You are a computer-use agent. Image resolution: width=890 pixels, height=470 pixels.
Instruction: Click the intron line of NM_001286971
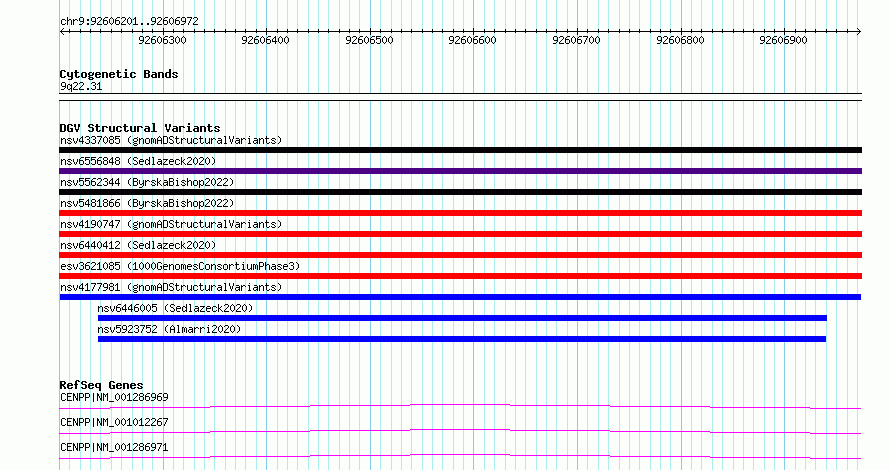[460, 456]
